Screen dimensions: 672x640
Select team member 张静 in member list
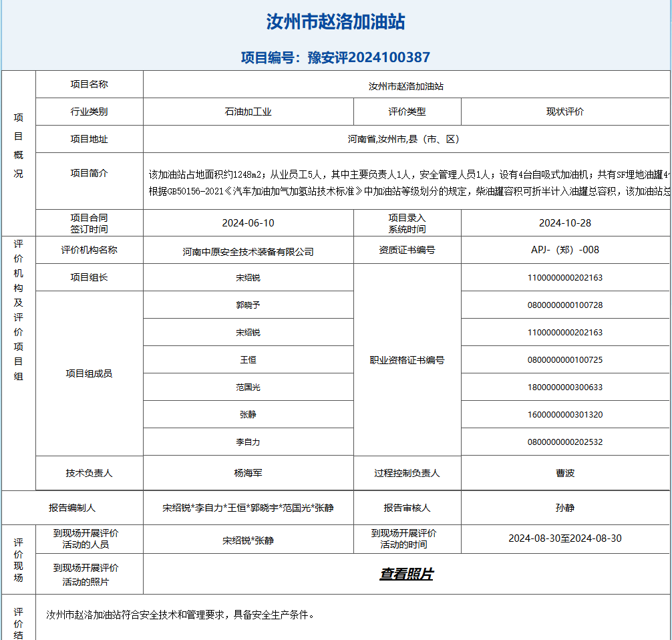(x=248, y=415)
